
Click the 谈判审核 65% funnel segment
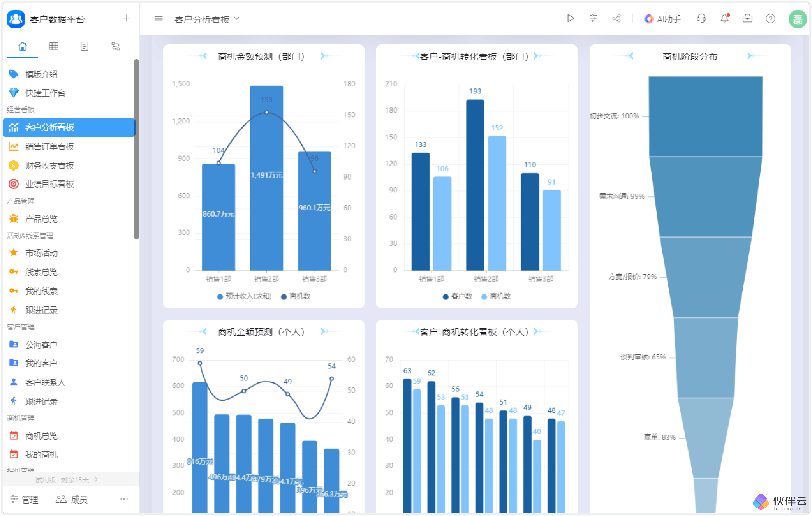(x=706, y=358)
